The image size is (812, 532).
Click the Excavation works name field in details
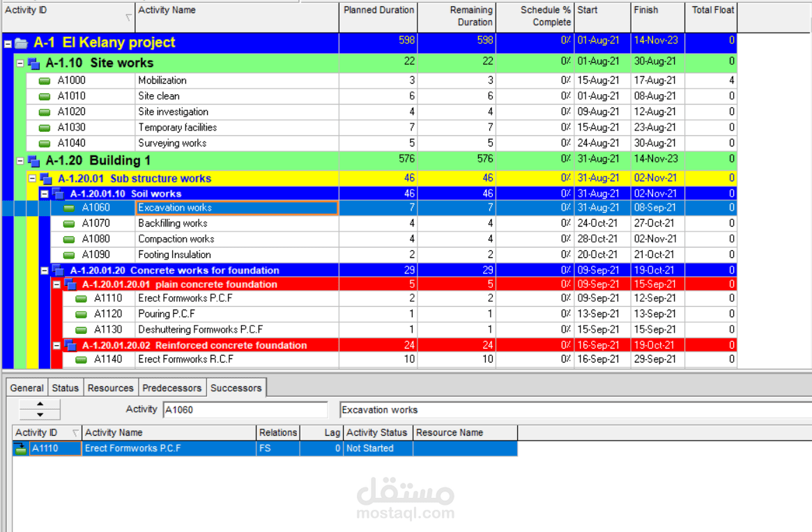575,410
